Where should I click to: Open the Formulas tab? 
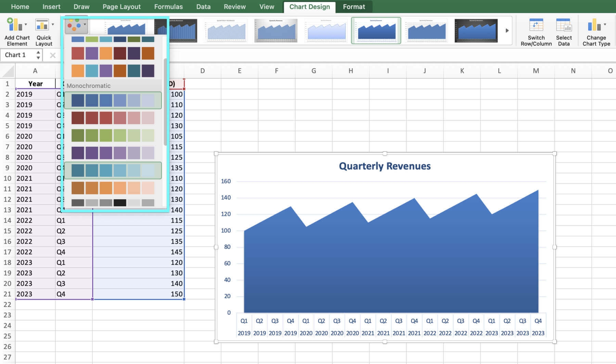click(x=168, y=6)
